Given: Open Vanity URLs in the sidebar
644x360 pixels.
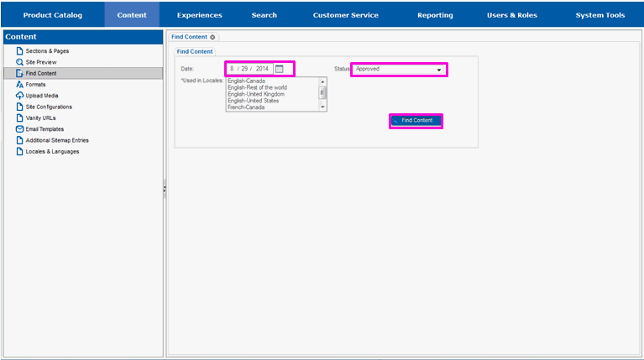Looking at the screenshot, I should [40, 117].
